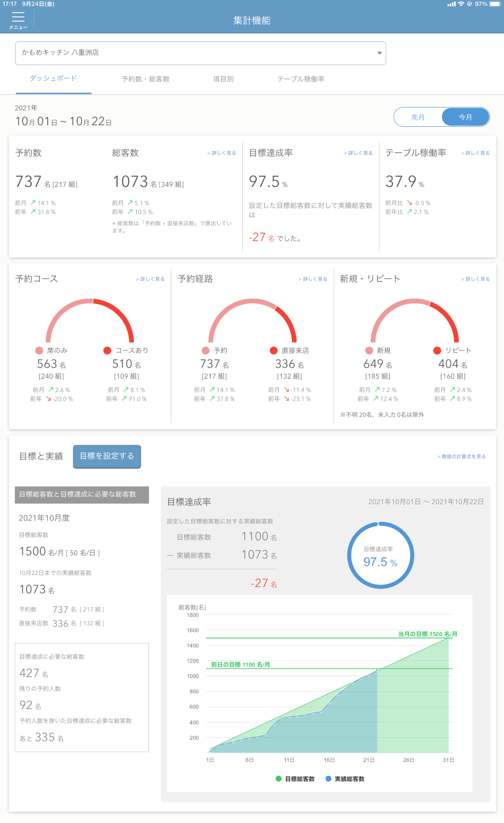
Task: Switch period to 先月
Action: (418, 117)
